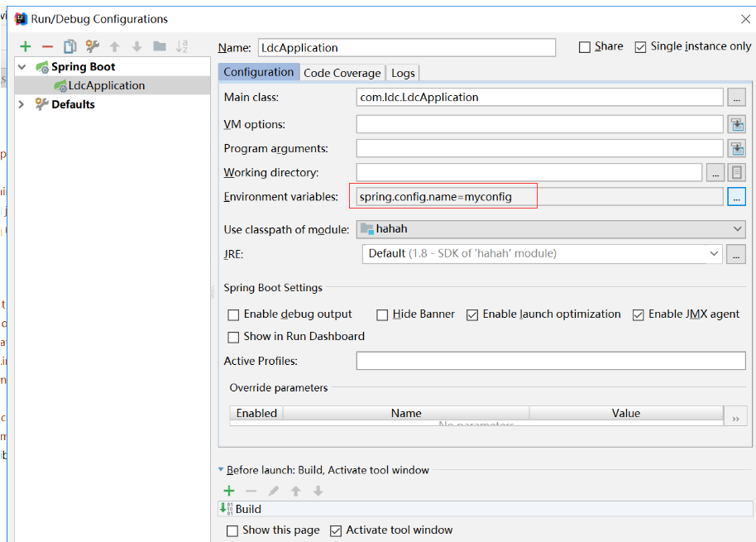This screenshot has height=542, width=756.
Task: Browse for a JRE location
Action: [x=736, y=254]
